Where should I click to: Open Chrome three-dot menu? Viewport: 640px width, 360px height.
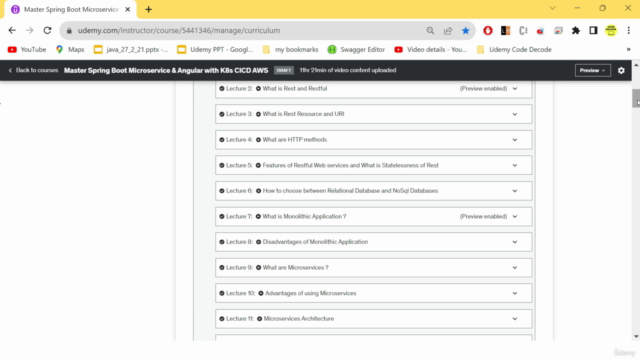coord(629,31)
